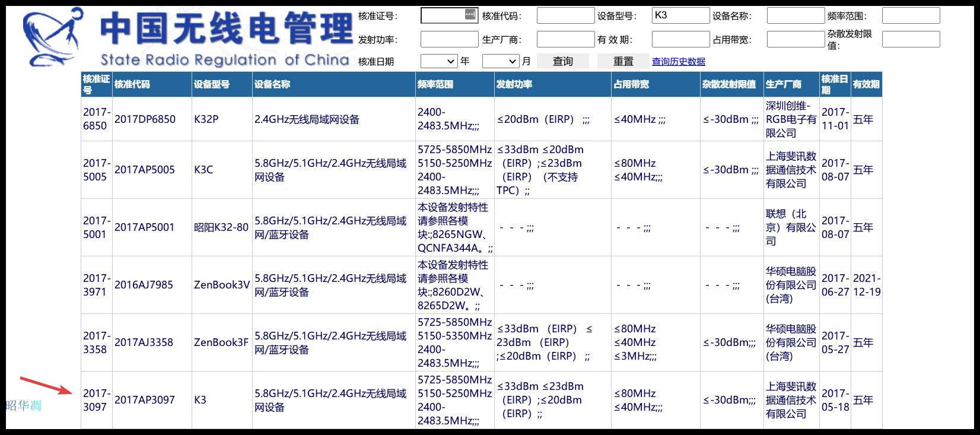Select the K32P model cell
The image size is (980, 435).
[222, 119]
